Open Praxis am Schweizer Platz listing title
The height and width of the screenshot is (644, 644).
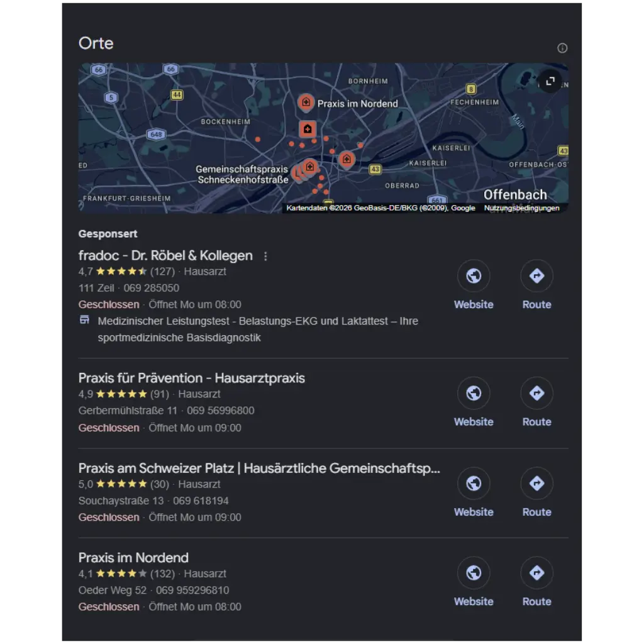259,468
